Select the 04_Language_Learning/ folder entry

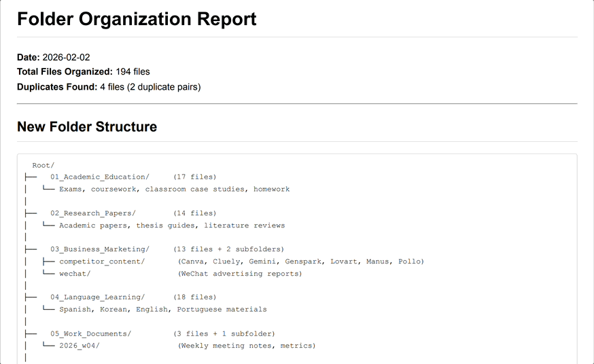[97, 297]
